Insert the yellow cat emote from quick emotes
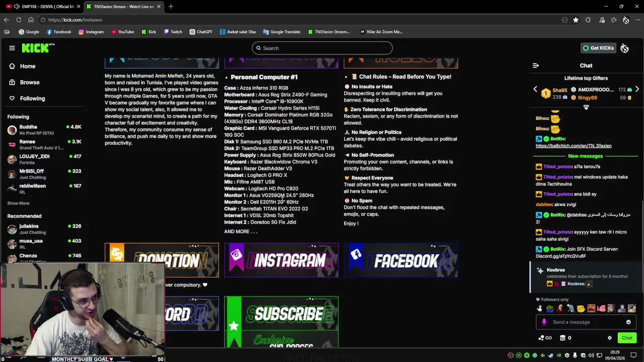The width and height of the screenshot is (644, 362). coord(581,309)
